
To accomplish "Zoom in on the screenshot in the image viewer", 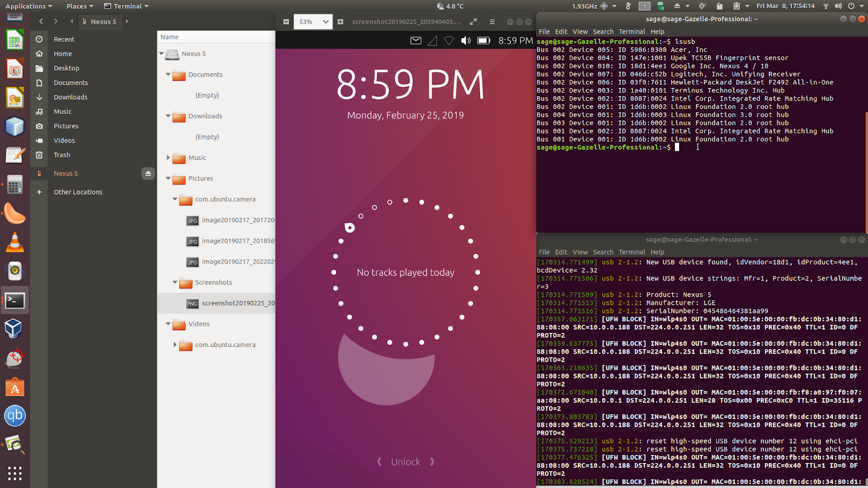I will pos(340,22).
